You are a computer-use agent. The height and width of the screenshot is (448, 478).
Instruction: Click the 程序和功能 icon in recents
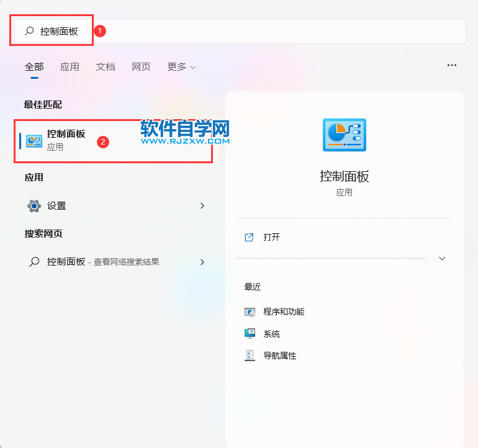[250, 312]
